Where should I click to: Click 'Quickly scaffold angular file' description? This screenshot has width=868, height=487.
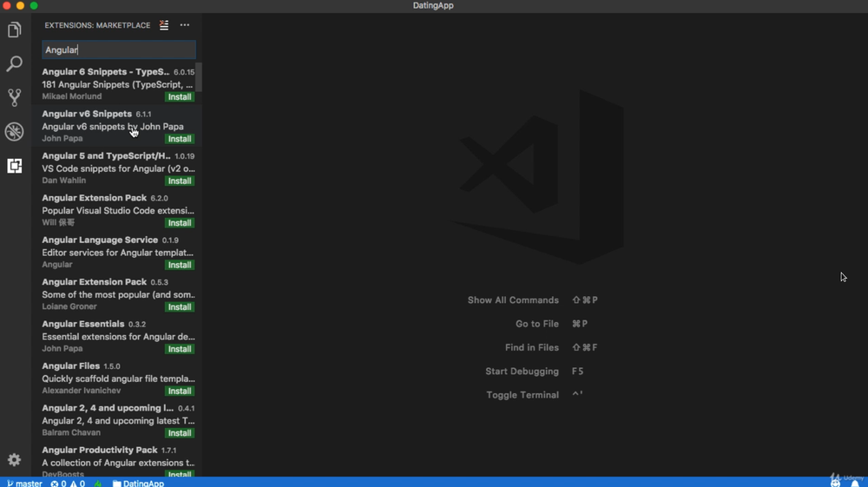tap(118, 379)
